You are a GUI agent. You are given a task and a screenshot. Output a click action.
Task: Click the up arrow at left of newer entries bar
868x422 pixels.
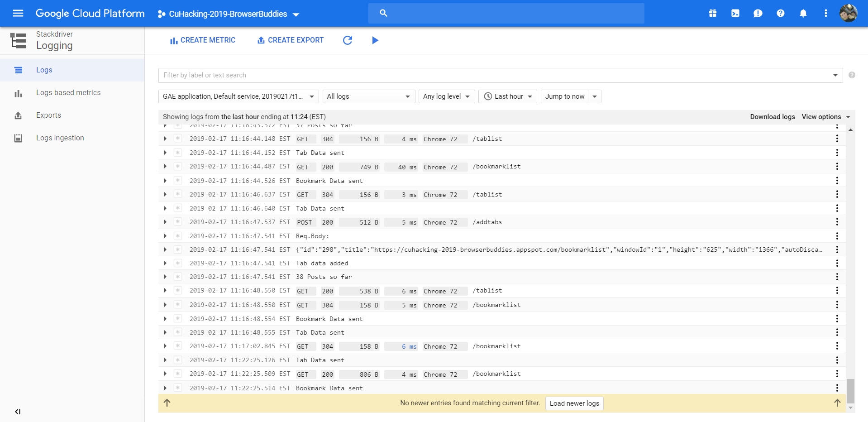[167, 403]
